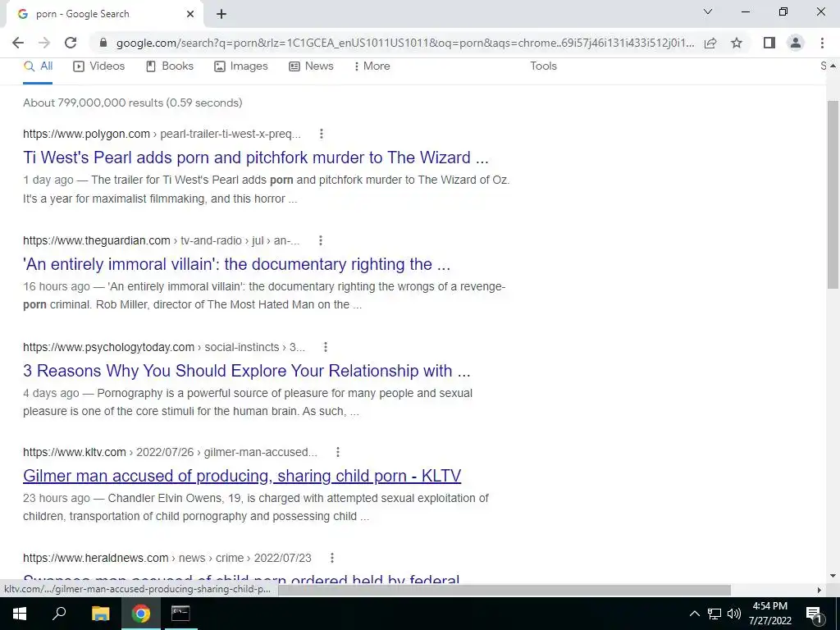840x630 pixels.
Task: Open the terminal window from the taskbar
Action: (x=180, y=614)
